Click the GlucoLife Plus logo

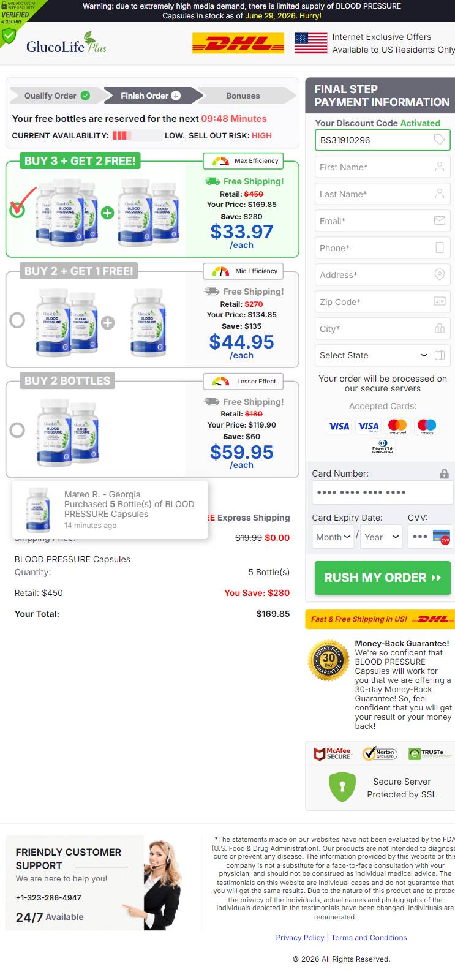67,43
